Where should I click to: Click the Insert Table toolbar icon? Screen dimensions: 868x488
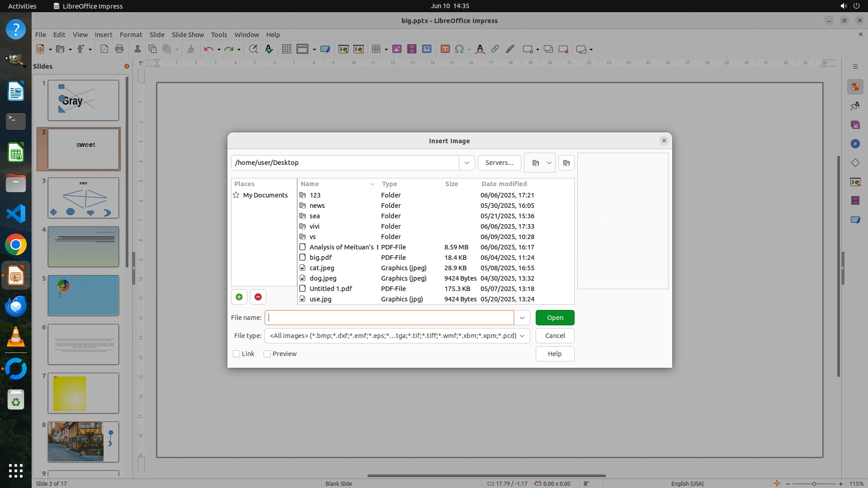[376, 49]
